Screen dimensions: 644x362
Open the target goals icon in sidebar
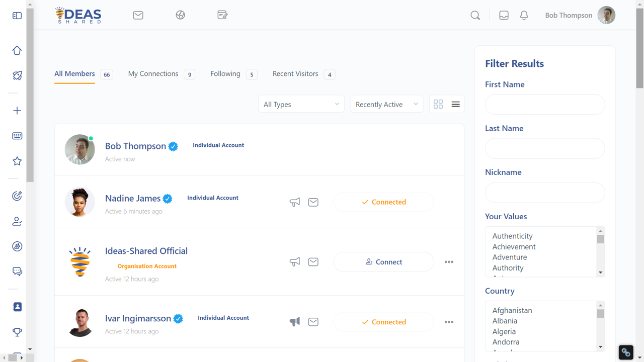click(17, 196)
